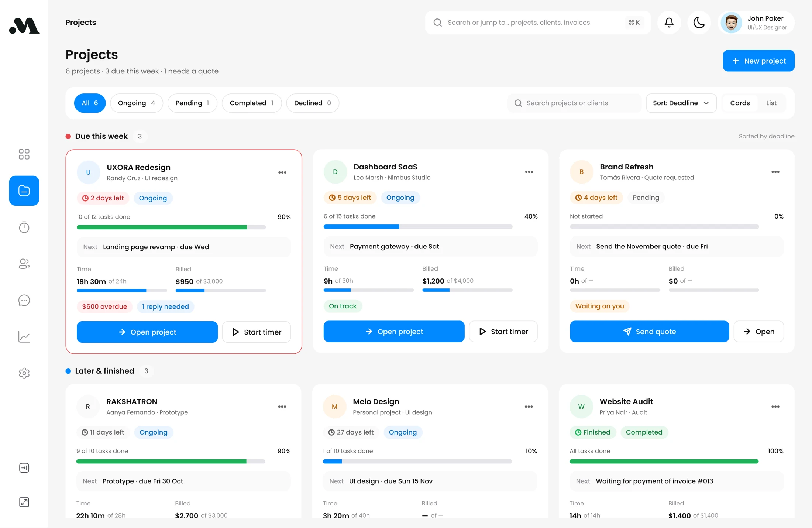The image size is (812, 528).
Task: Toggle dark mode with moon icon
Action: click(x=699, y=23)
